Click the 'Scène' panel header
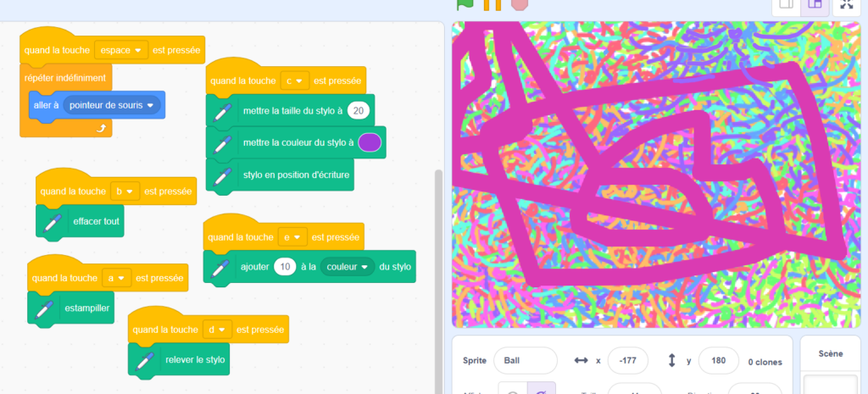 [831, 353]
